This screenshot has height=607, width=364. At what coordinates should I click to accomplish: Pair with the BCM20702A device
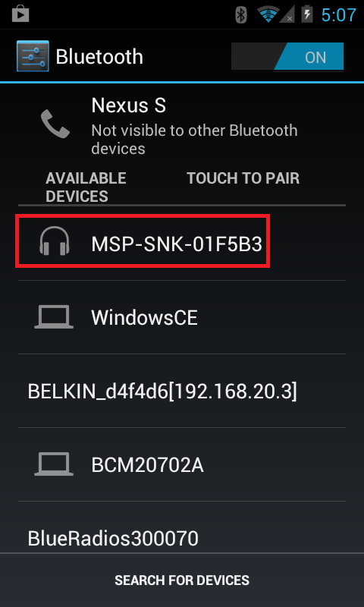(x=182, y=464)
